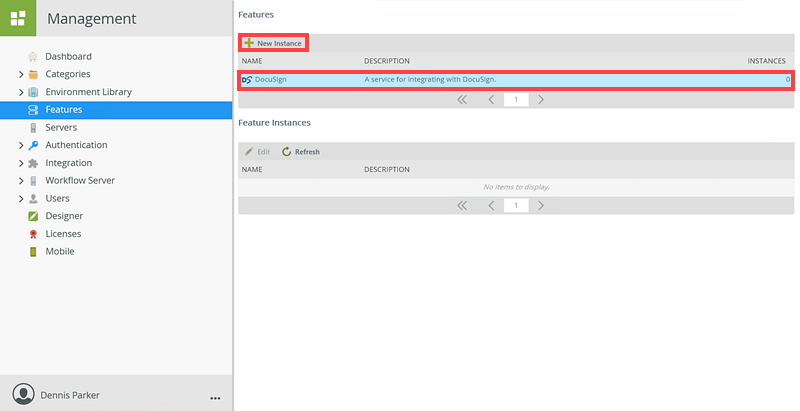
Task: Click DESCRIPTION header in Feature Instances
Action: 387,169
